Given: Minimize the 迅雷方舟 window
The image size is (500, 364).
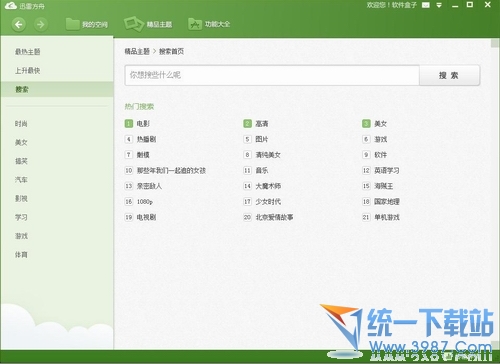Looking at the screenshot, I should point(455,5).
